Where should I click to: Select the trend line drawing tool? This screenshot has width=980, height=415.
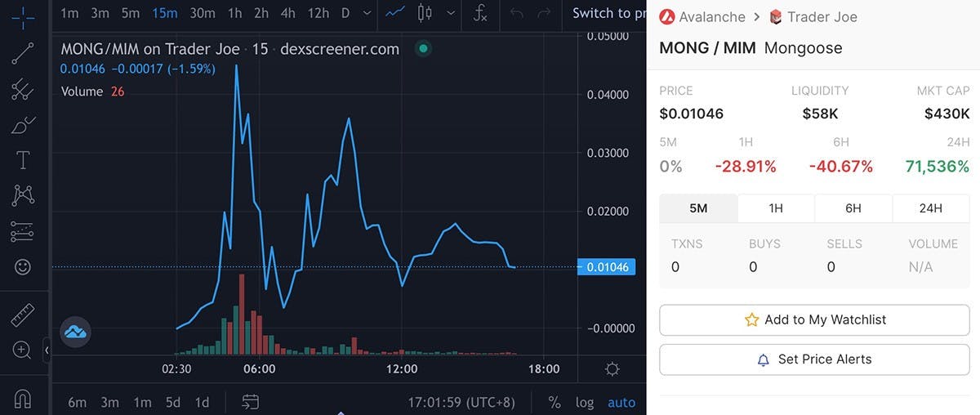[23, 54]
